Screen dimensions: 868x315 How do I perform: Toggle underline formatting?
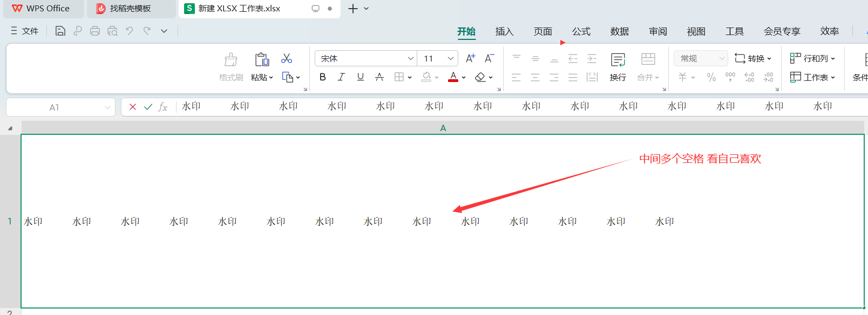(361, 77)
